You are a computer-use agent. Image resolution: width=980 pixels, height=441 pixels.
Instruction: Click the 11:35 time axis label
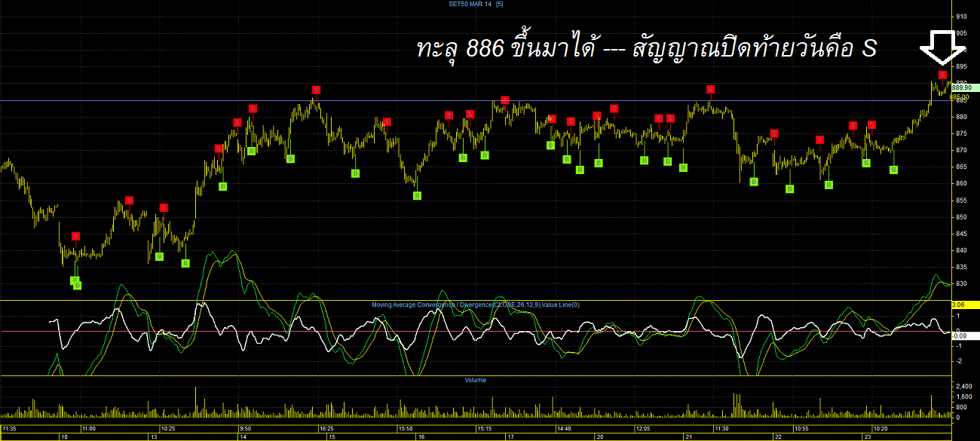point(9,427)
